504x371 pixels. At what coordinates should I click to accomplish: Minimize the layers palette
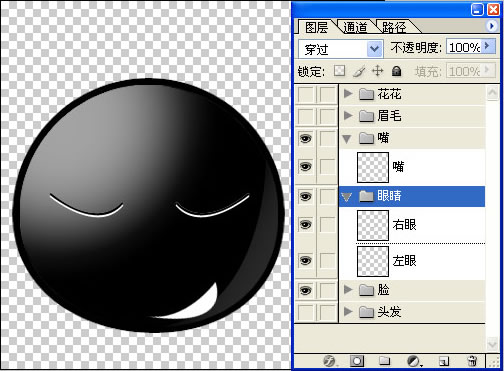tap(477, 9)
